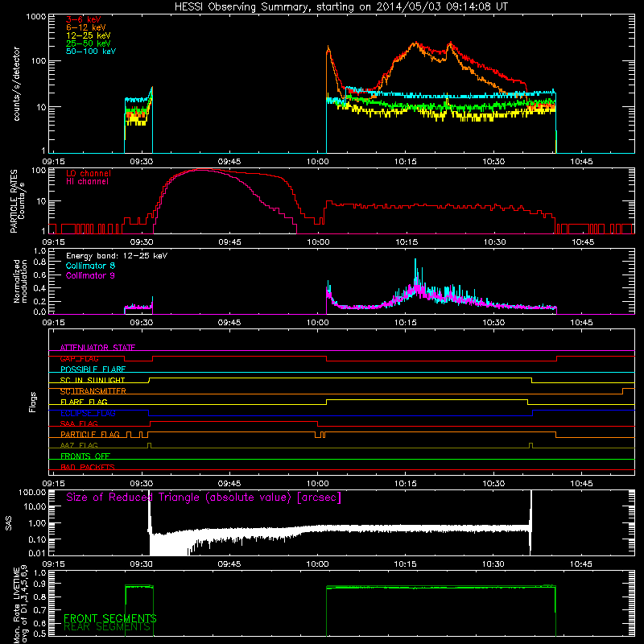Select the LO channel legend entry
This screenshot has height=644, width=644.
89,173
